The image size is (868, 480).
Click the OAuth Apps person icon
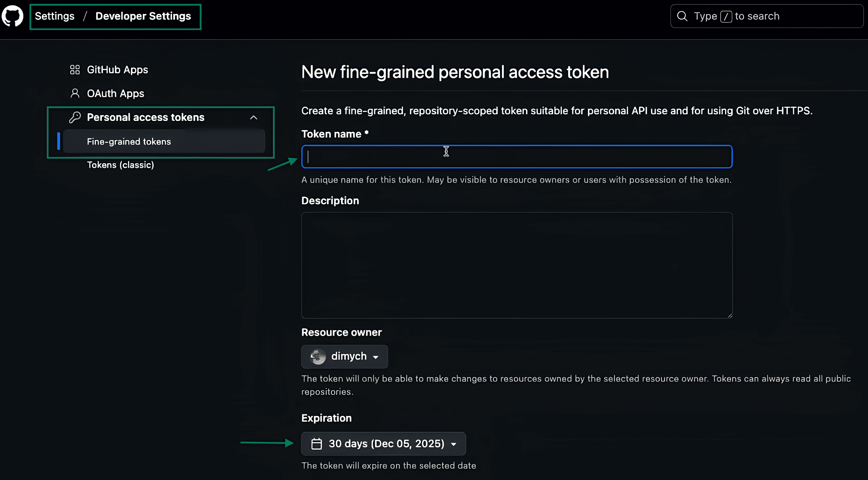pyautogui.click(x=75, y=93)
